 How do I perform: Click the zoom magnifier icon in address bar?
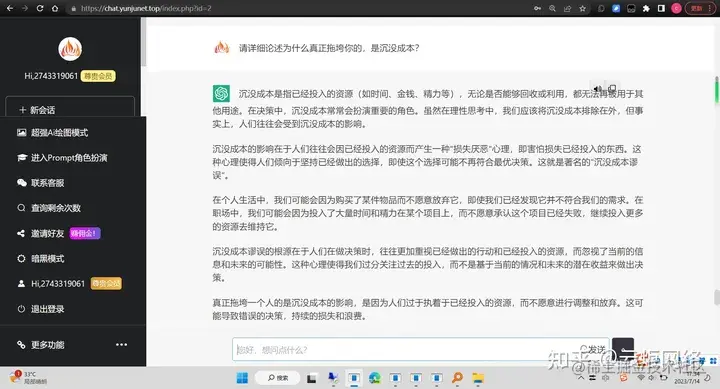coord(552,8)
